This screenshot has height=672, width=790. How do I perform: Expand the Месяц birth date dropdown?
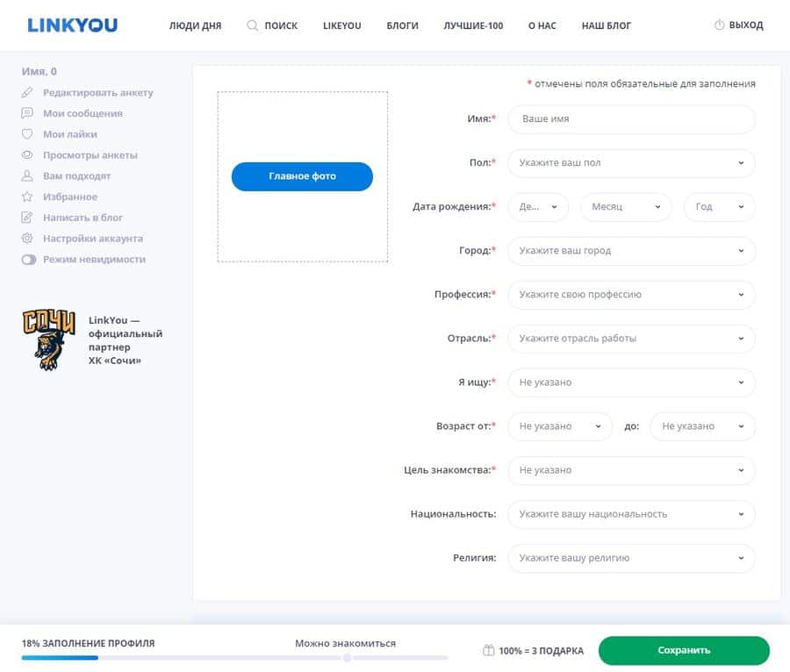click(626, 207)
